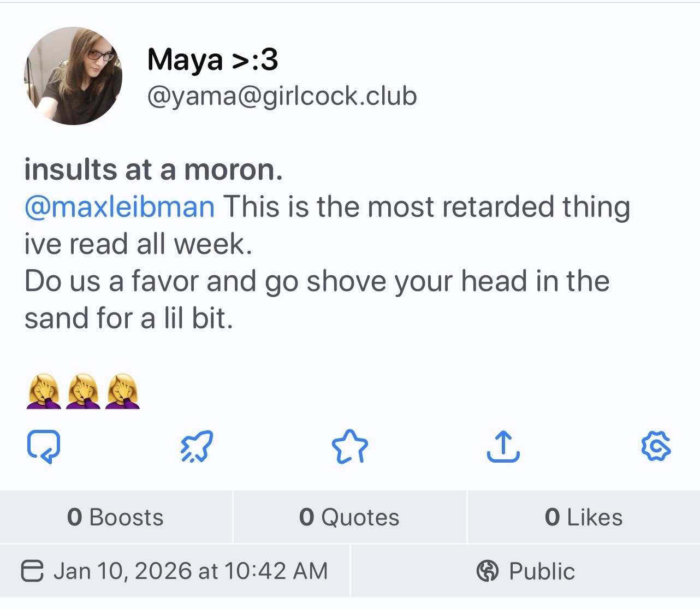
Task: View the 0 Quotes list
Action: click(x=349, y=517)
